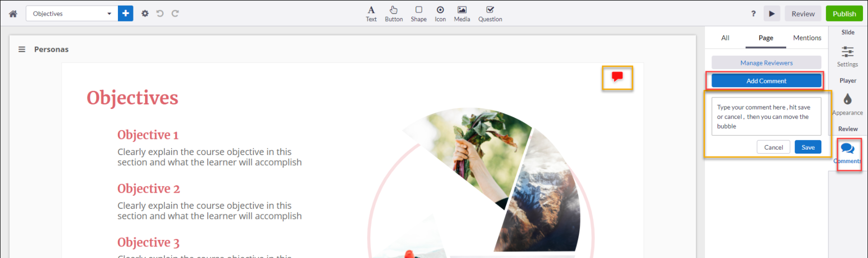
Task: Insert a Text element
Action: [x=371, y=14]
